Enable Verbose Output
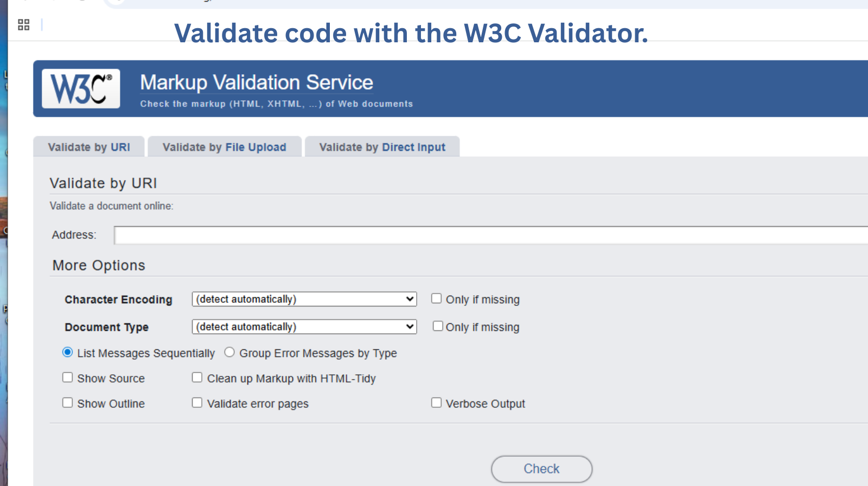Screen dimensions: 868x486 [x=436, y=402]
